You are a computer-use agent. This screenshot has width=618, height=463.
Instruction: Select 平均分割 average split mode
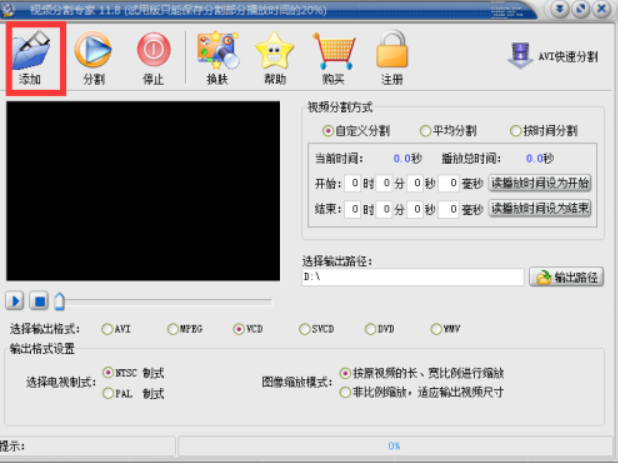(x=448, y=131)
